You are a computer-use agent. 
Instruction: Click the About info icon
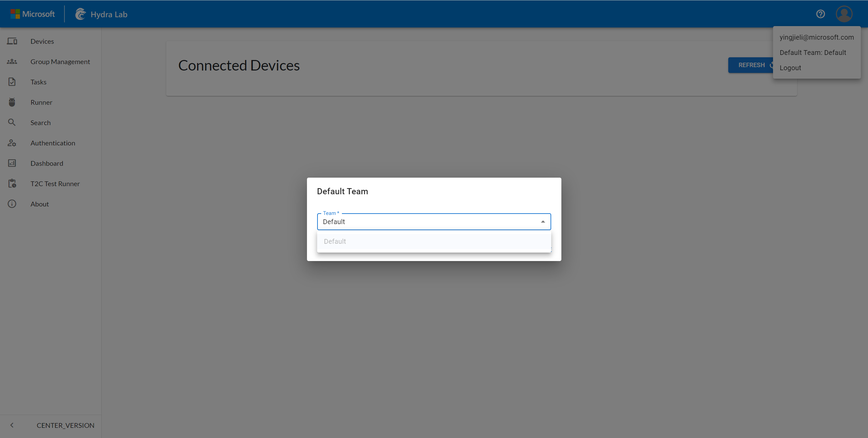click(x=12, y=204)
